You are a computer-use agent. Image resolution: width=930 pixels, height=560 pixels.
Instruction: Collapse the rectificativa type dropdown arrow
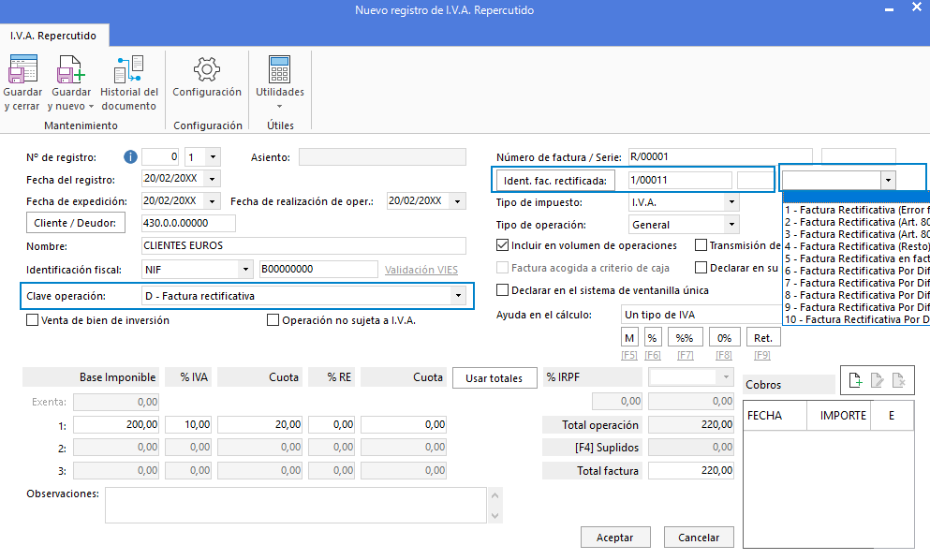888,180
